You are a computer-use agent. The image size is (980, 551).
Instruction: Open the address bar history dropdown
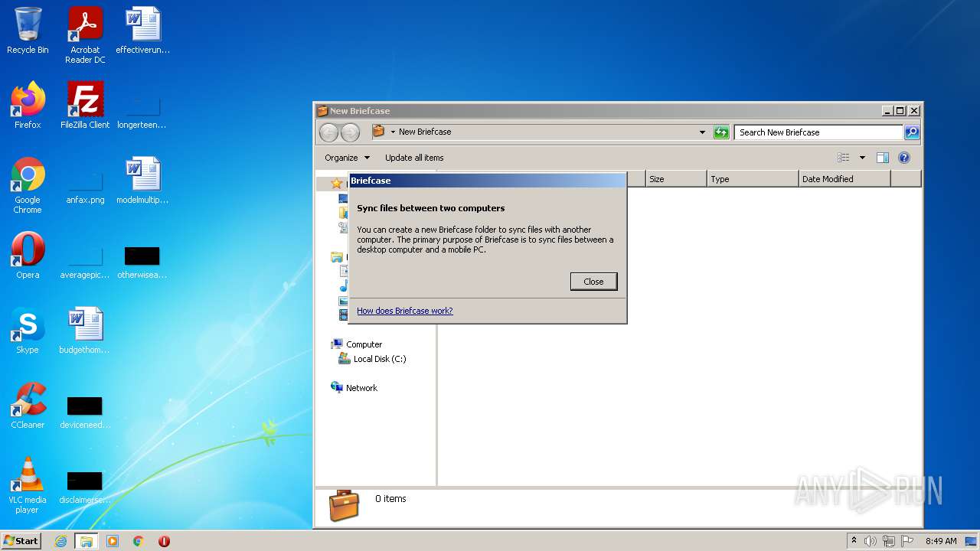pos(702,132)
